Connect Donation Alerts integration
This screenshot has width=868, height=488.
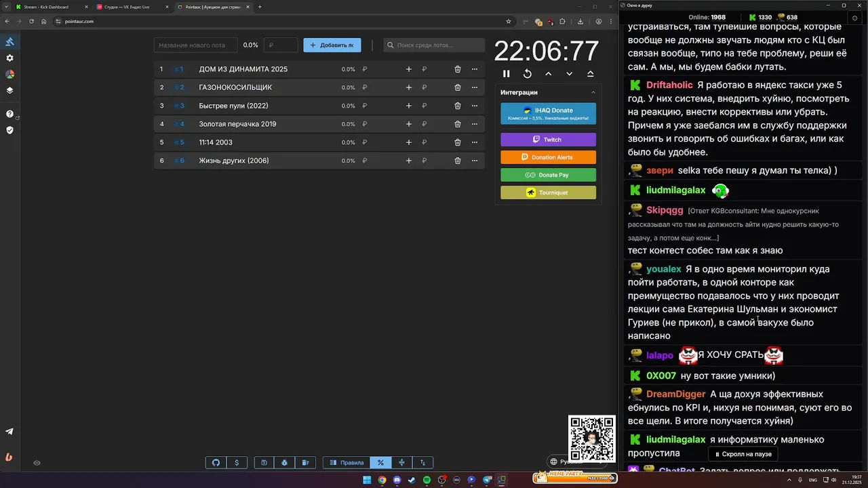point(548,157)
